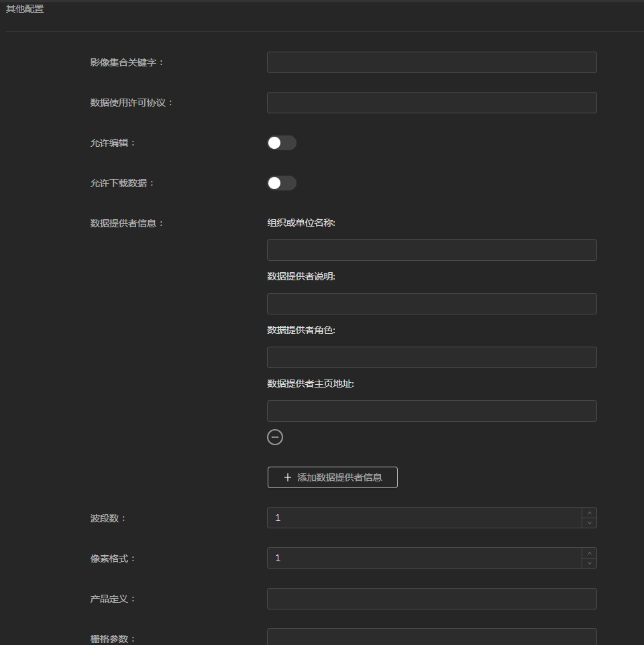Click the 数据提供者主页地址 input field
This screenshot has height=645, width=644.
click(x=431, y=410)
